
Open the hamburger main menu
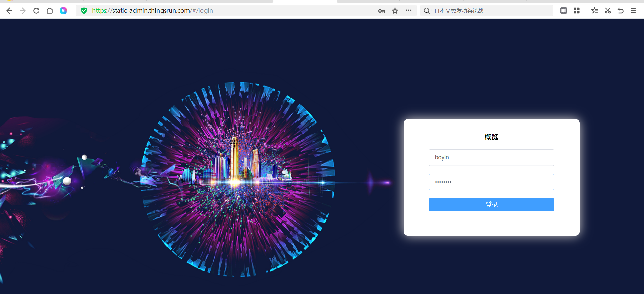click(633, 11)
